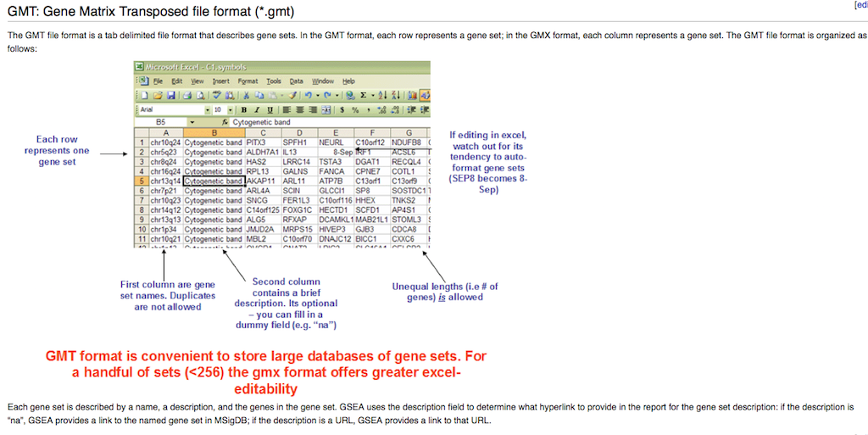The image size is (868, 435).
Task: Select cell containing AKAP11 in row 5
Action: click(x=261, y=181)
